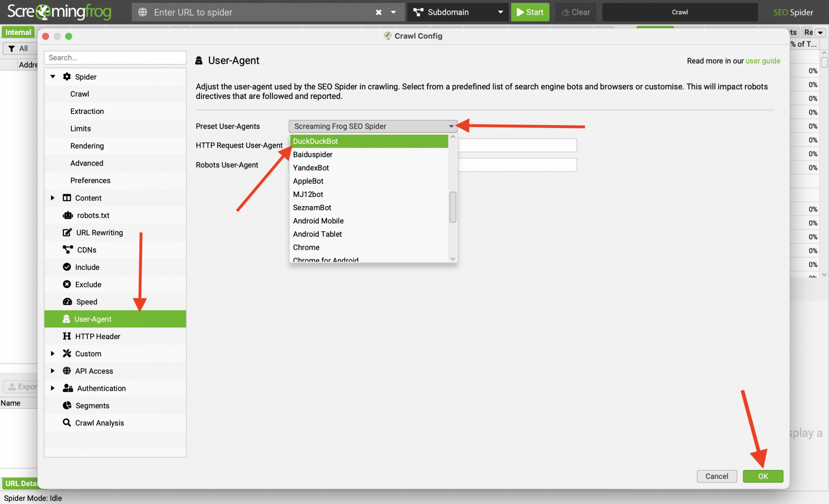Open the tabs overflow dropdown at top right

point(820,32)
